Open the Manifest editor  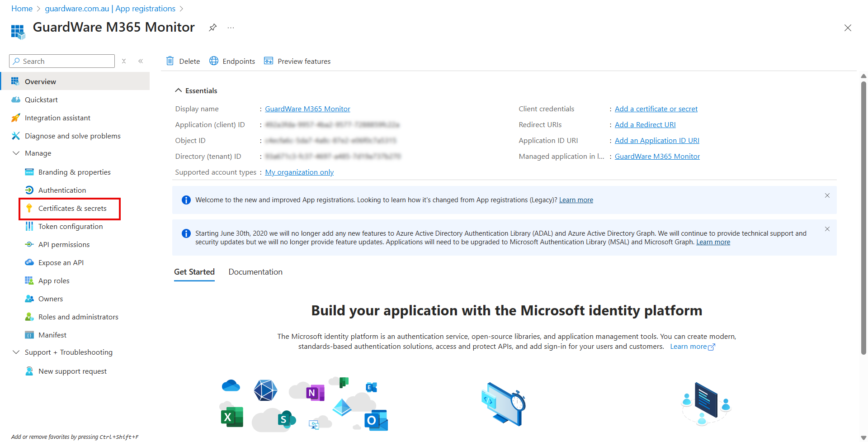[x=53, y=335]
